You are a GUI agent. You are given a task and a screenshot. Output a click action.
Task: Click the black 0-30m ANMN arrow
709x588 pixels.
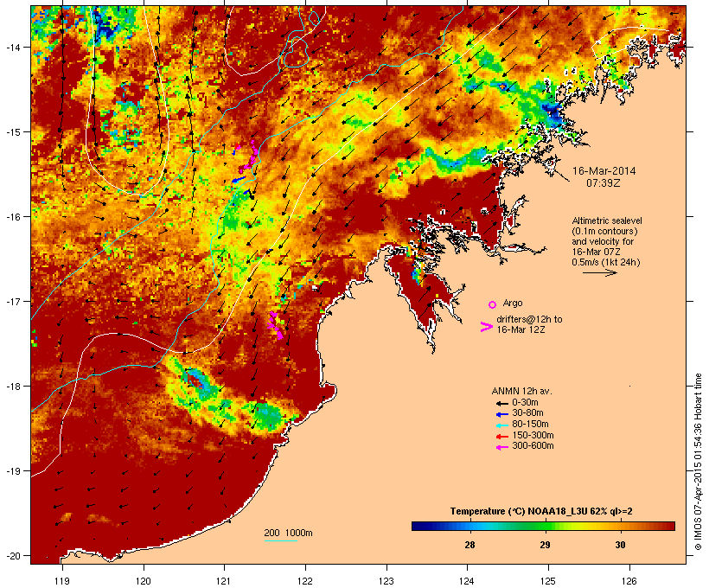click(501, 403)
